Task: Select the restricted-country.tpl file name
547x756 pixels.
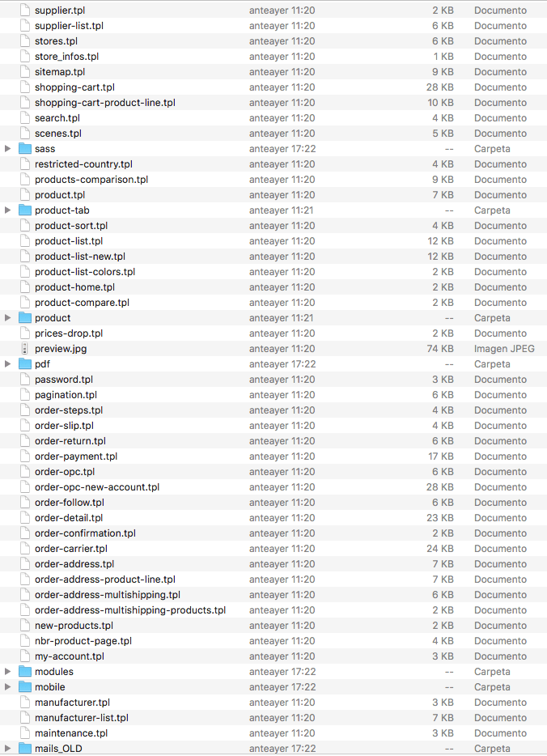Action: pyautogui.click(x=83, y=164)
